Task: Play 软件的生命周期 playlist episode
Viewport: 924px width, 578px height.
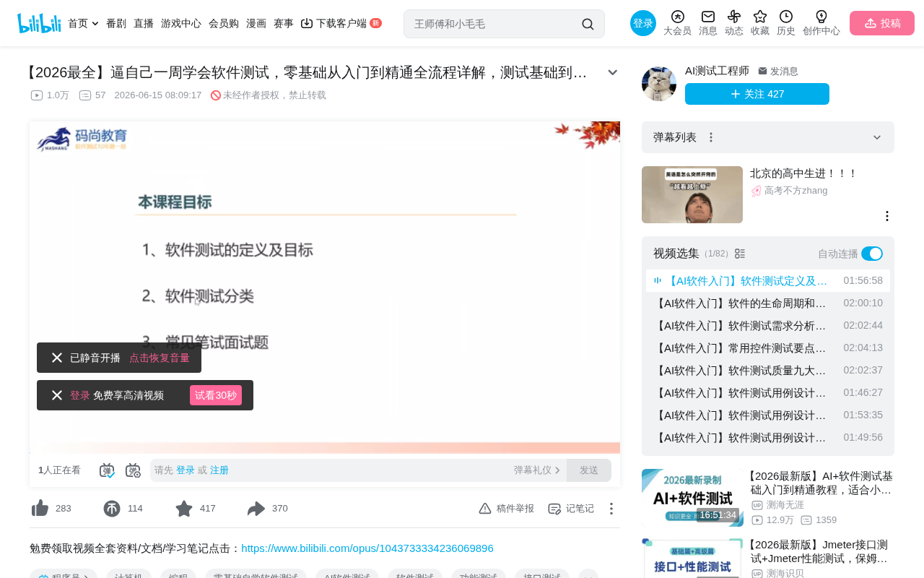Action: 768,303
